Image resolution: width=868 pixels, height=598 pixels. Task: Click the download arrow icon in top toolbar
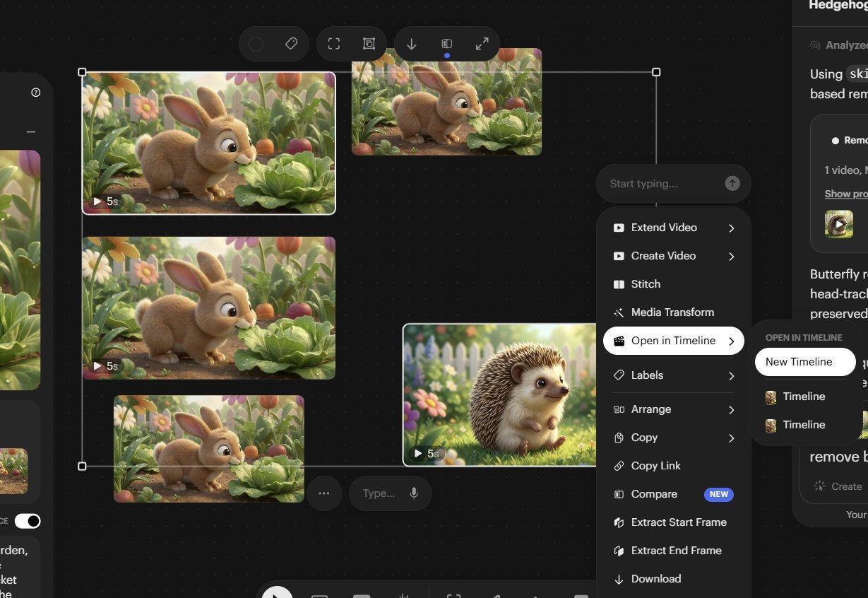point(412,44)
